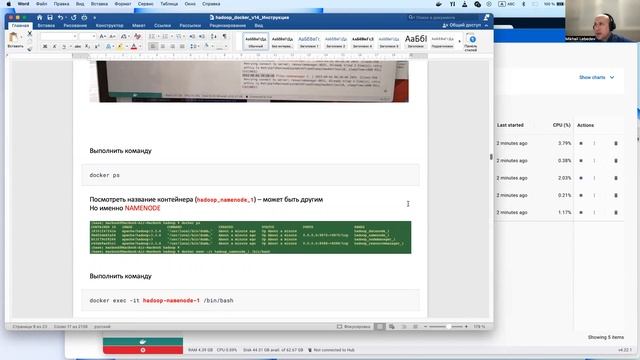Pick the yellow text highlight color
Viewport: 640px width, 360px height.
[120, 47]
